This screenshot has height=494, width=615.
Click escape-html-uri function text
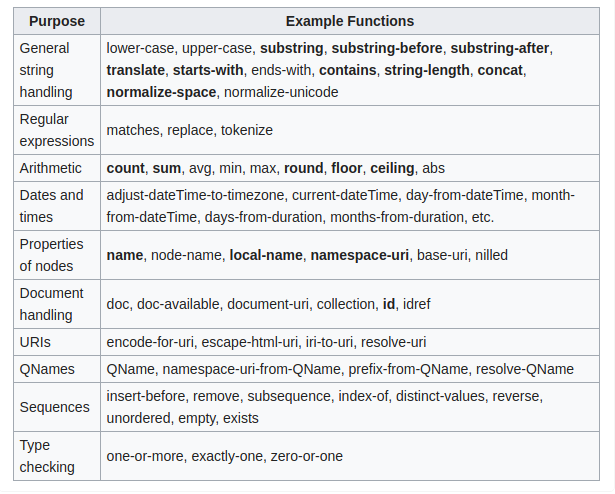point(249,343)
